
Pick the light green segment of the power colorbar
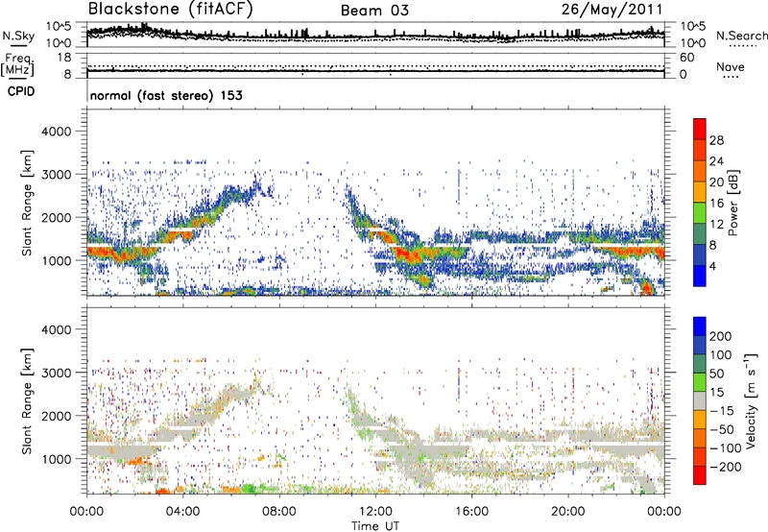point(700,212)
